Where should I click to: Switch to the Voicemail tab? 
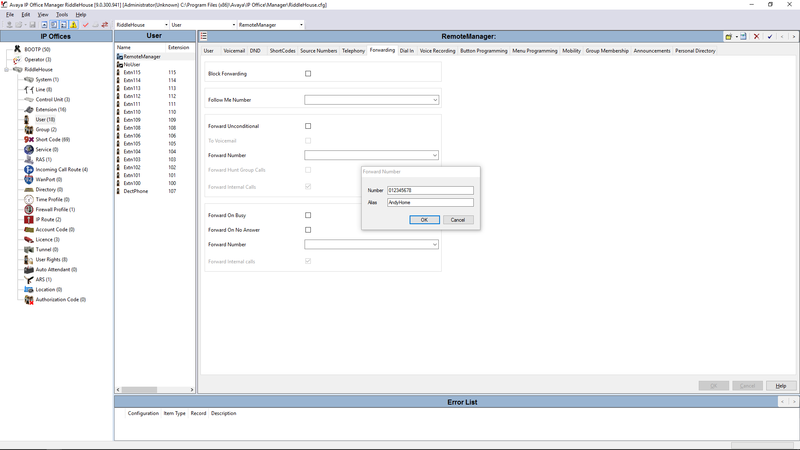point(234,51)
